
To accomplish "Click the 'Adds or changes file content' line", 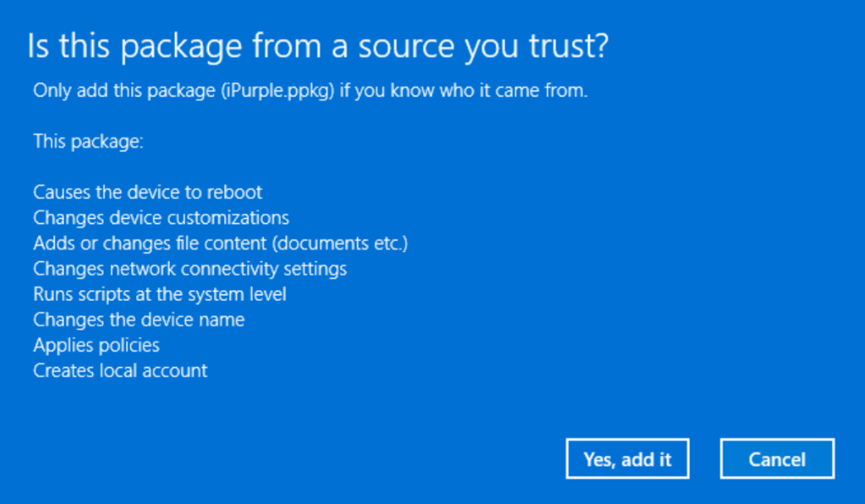I will point(221,244).
